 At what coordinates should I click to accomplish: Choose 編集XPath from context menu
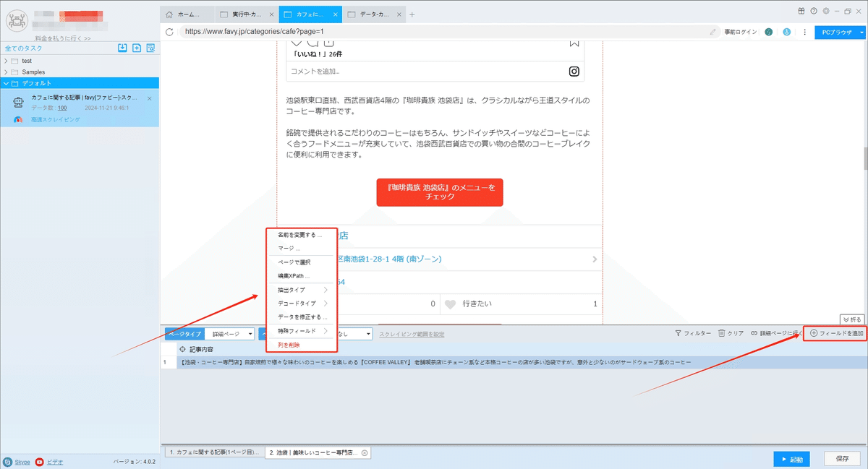(x=293, y=276)
